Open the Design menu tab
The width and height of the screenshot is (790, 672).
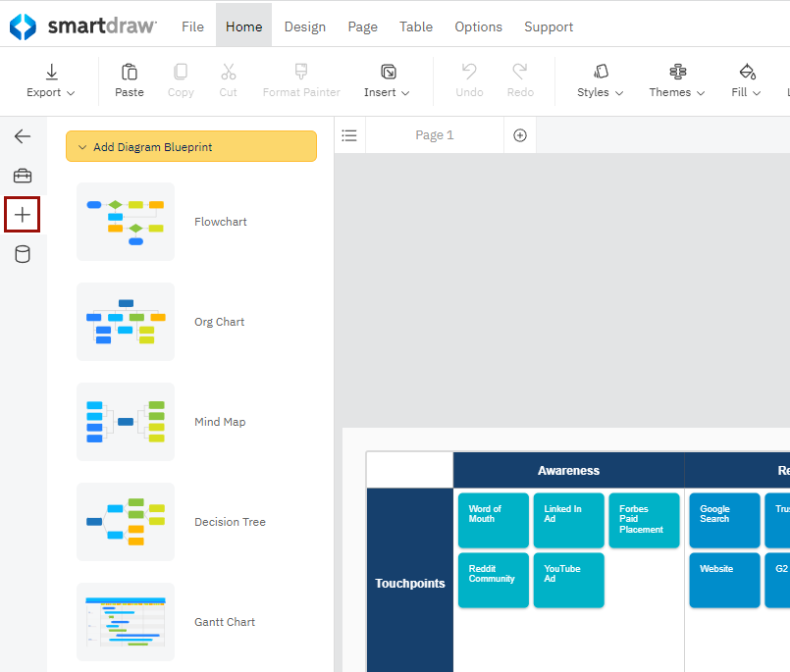[305, 26]
